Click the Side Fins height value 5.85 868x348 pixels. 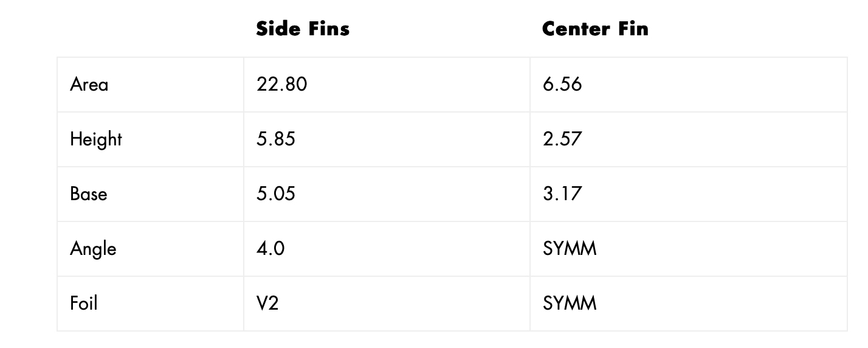[276, 139]
